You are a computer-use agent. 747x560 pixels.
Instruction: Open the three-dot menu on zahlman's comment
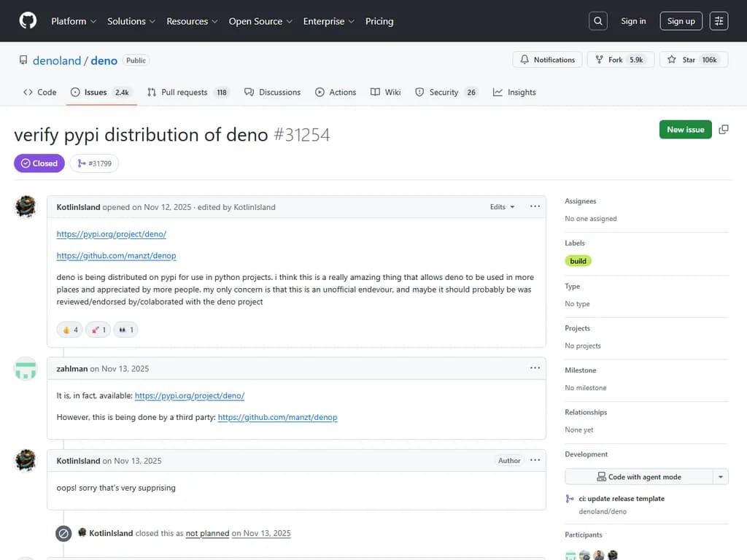click(535, 368)
